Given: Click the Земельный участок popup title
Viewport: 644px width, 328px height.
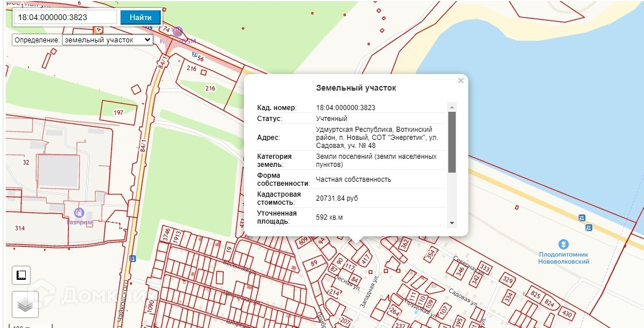Looking at the screenshot, I should pos(356,88).
